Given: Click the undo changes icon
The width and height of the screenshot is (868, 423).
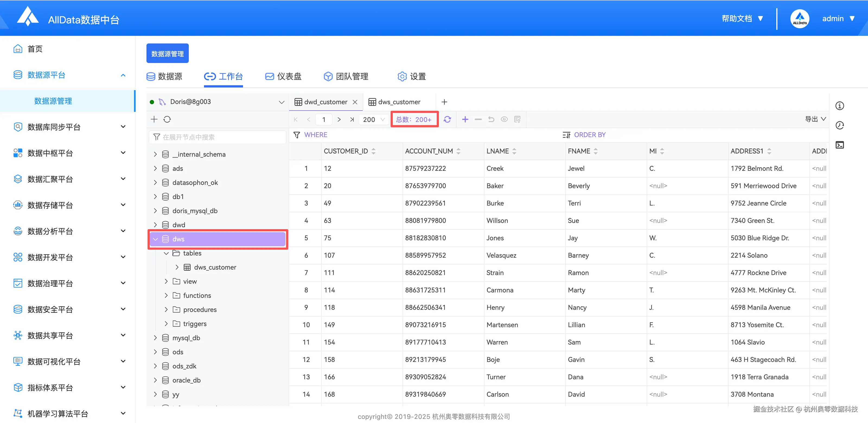Looking at the screenshot, I should pyautogui.click(x=491, y=119).
